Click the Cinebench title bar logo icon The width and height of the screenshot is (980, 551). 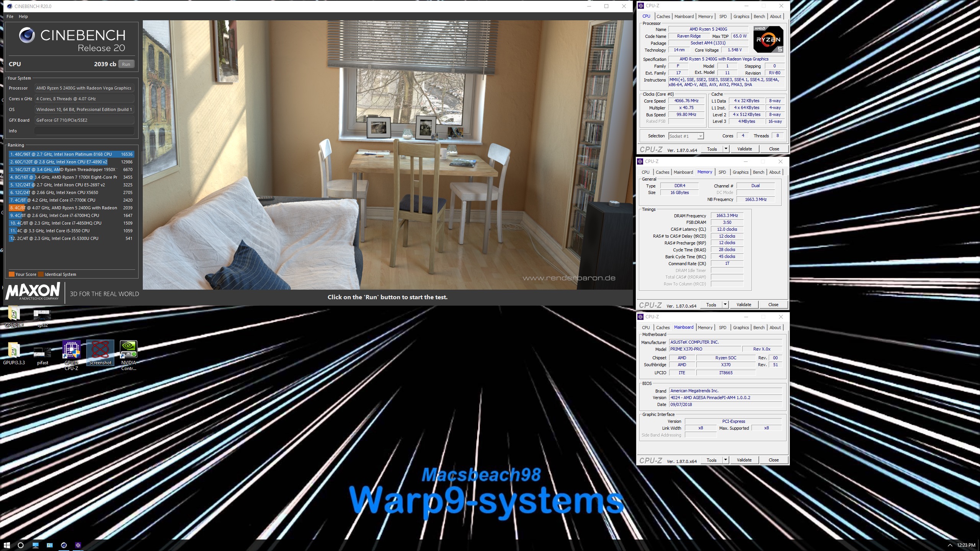[x=9, y=6]
